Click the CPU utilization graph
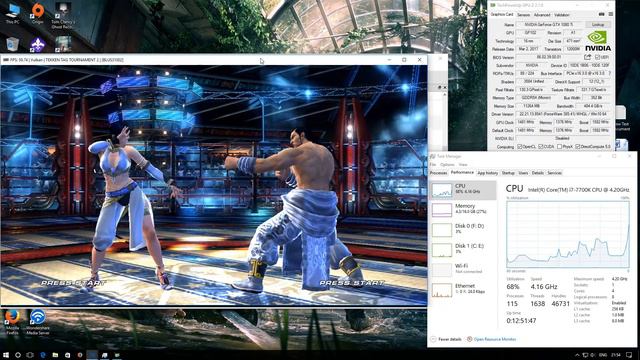Screen dimensions: 640x360 click(x=568, y=234)
